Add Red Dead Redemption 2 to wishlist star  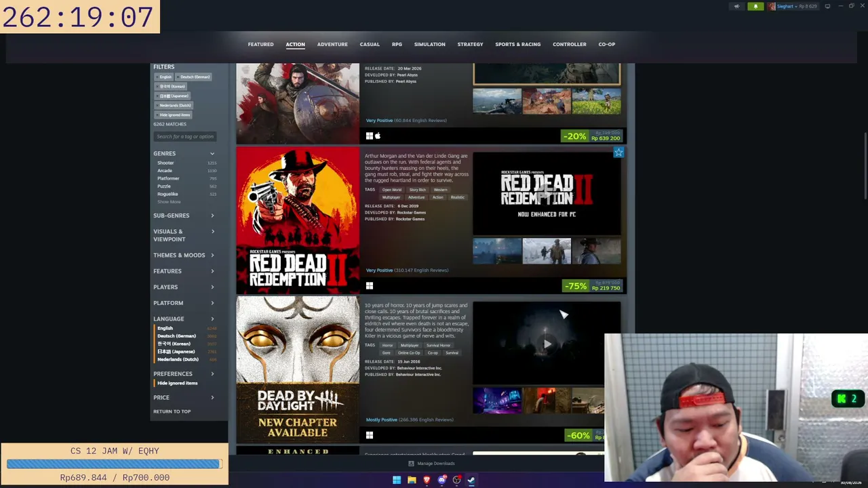618,152
